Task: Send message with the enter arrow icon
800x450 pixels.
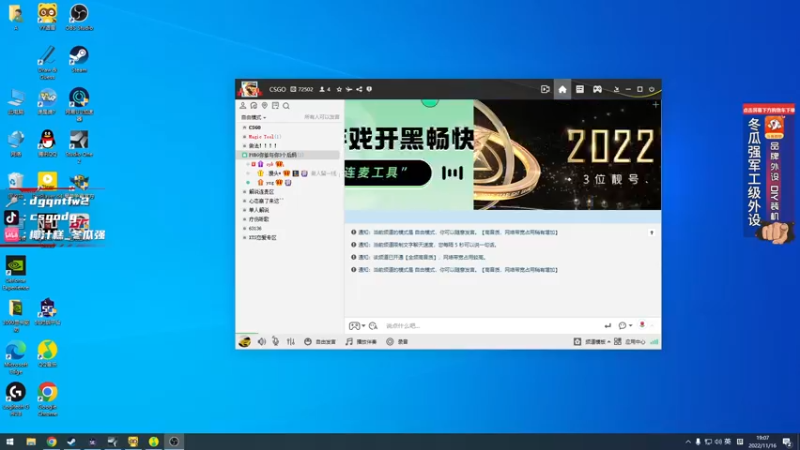Action: tap(607, 326)
